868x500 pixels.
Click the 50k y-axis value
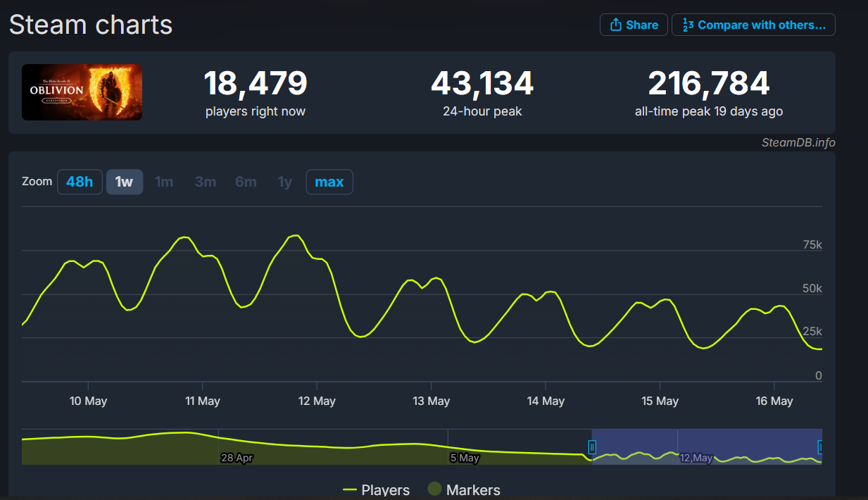[812, 289]
